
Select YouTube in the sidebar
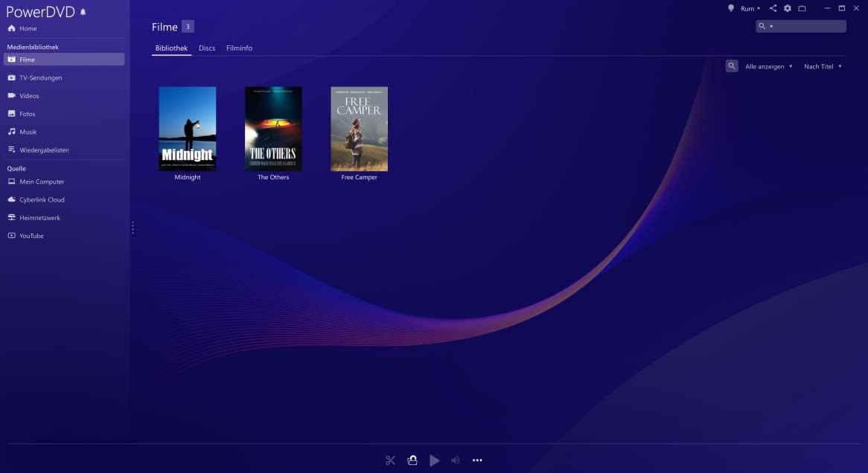pyautogui.click(x=31, y=236)
